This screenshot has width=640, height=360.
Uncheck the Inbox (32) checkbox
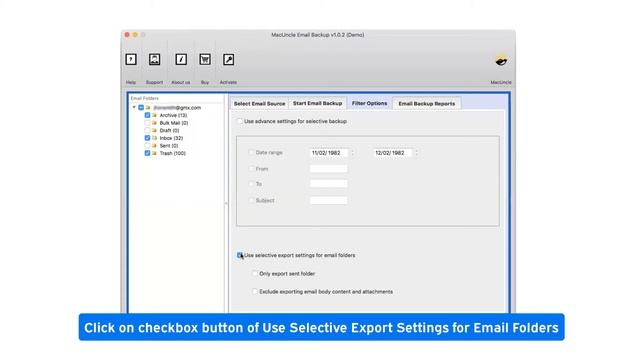147,138
